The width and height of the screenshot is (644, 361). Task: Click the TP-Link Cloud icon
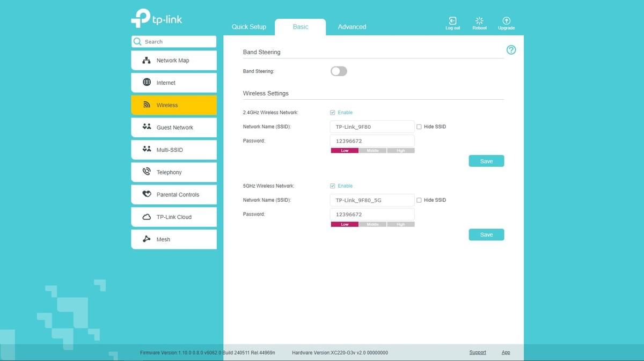(147, 217)
